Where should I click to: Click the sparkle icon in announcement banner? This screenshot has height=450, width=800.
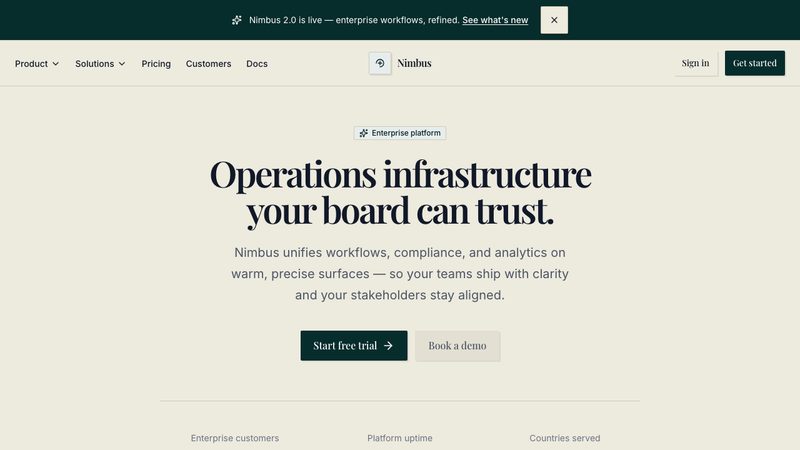click(x=237, y=20)
